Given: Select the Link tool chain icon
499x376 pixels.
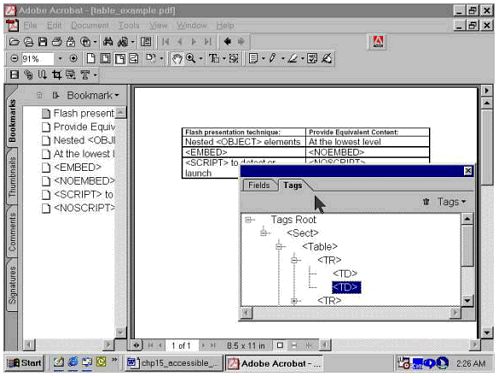Looking at the screenshot, I should 28,75.
